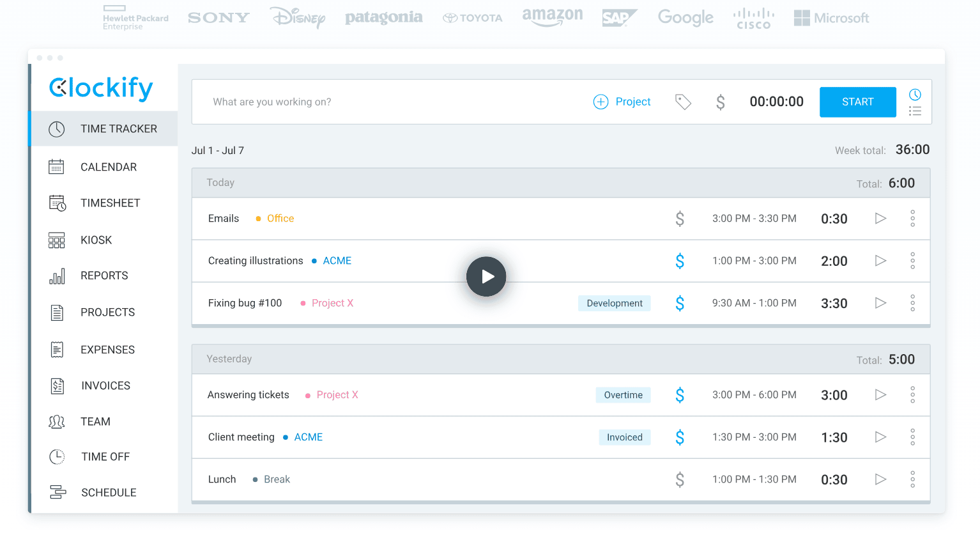Click the Week total '36:00' value

click(x=912, y=150)
